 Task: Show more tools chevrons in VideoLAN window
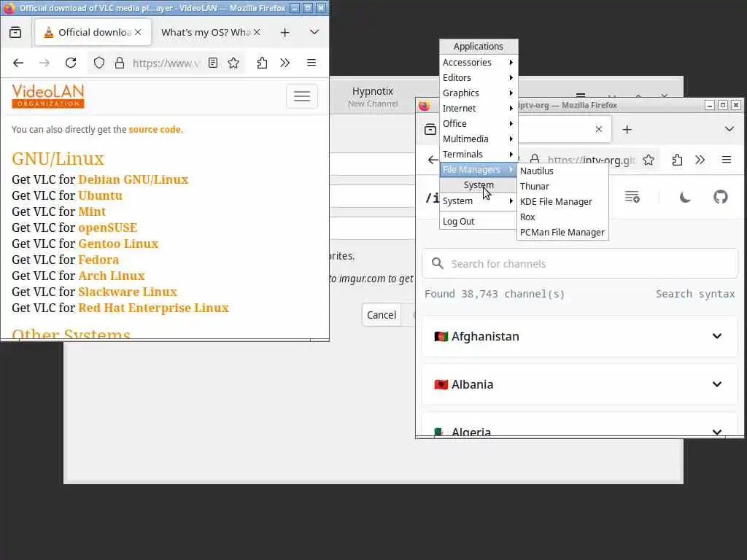coord(285,63)
